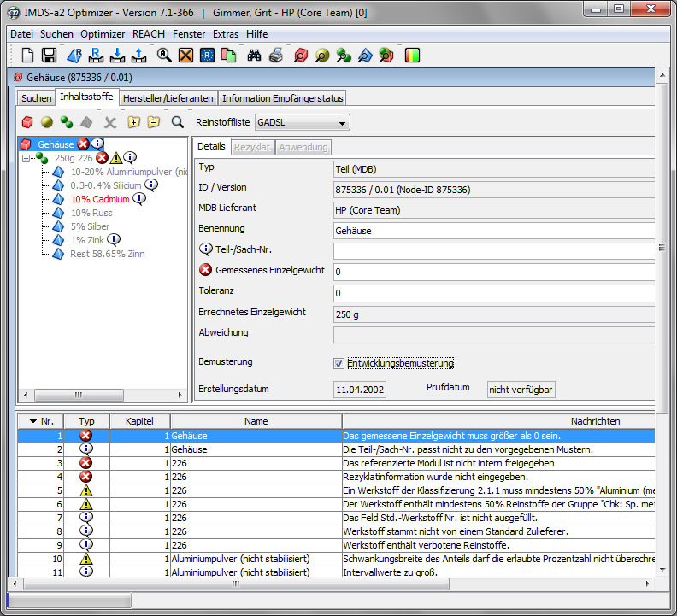
Task: Click the orange X box toolbar icon
Action: coord(185,56)
